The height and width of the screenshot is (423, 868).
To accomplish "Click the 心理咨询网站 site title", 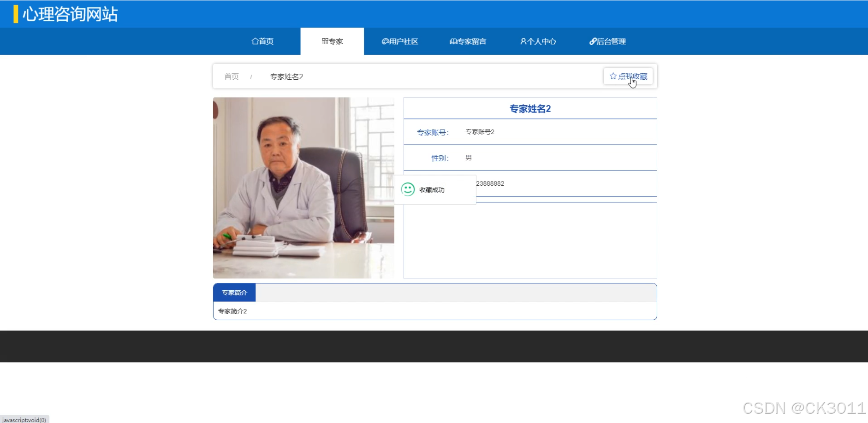I will tap(70, 14).
